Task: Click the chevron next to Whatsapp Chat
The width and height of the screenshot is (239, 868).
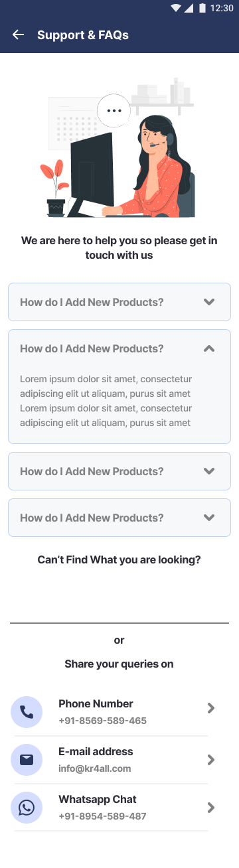Action: pyautogui.click(x=211, y=808)
